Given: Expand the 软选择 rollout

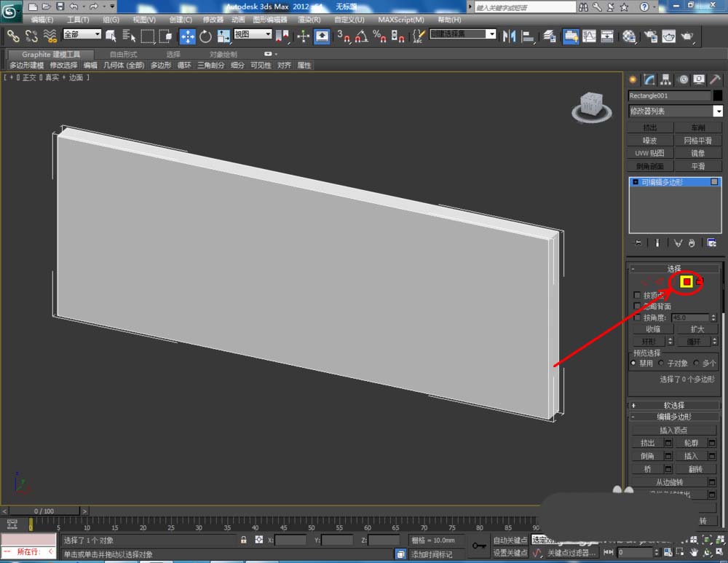Looking at the screenshot, I should [x=673, y=405].
